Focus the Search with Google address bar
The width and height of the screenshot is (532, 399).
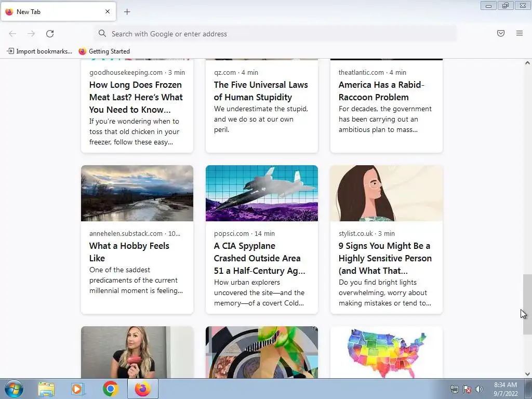click(x=276, y=34)
